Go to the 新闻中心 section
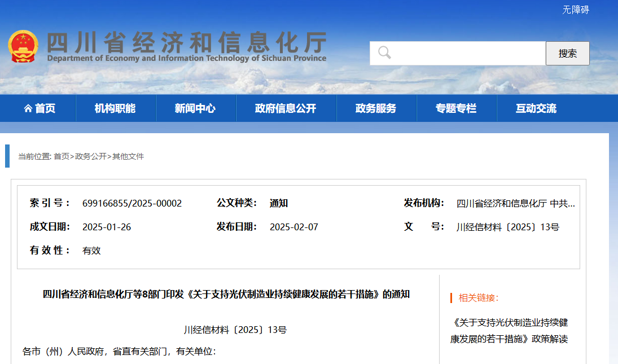The image size is (618, 364). [195, 108]
